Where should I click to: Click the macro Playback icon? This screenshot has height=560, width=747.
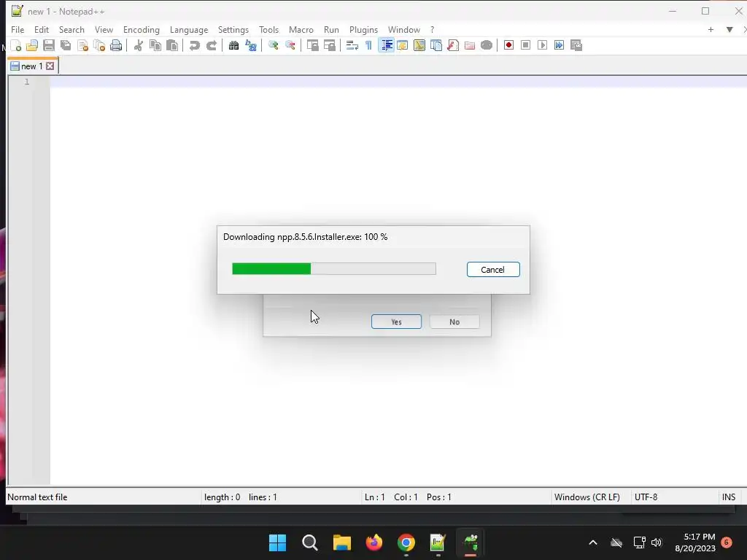pyautogui.click(x=542, y=45)
